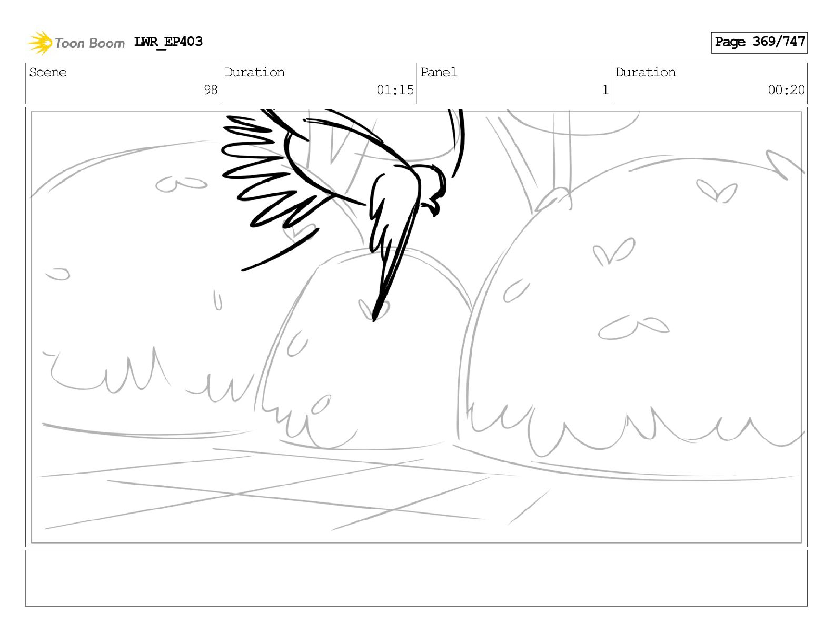
Task: Click the Duration label above 01:15
Action: click(254, 72)
